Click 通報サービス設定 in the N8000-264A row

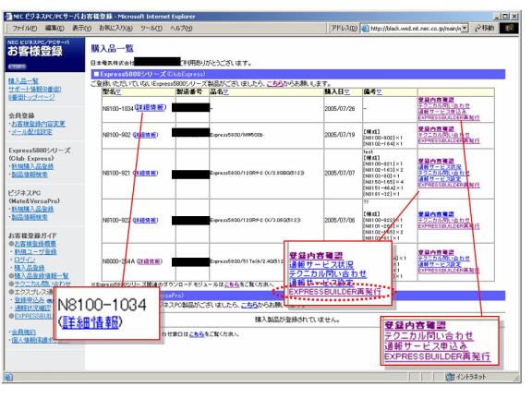(440, 264)
